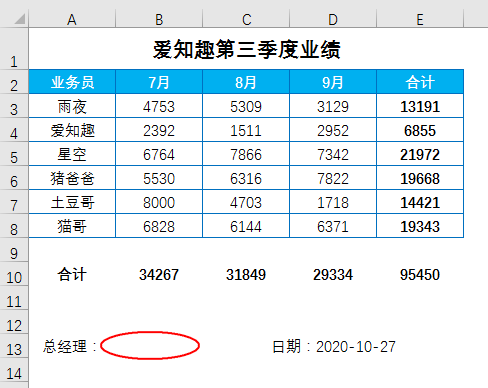Select row 5 header
The height and width of the screenshot is (388, 488).
point(14,154)
